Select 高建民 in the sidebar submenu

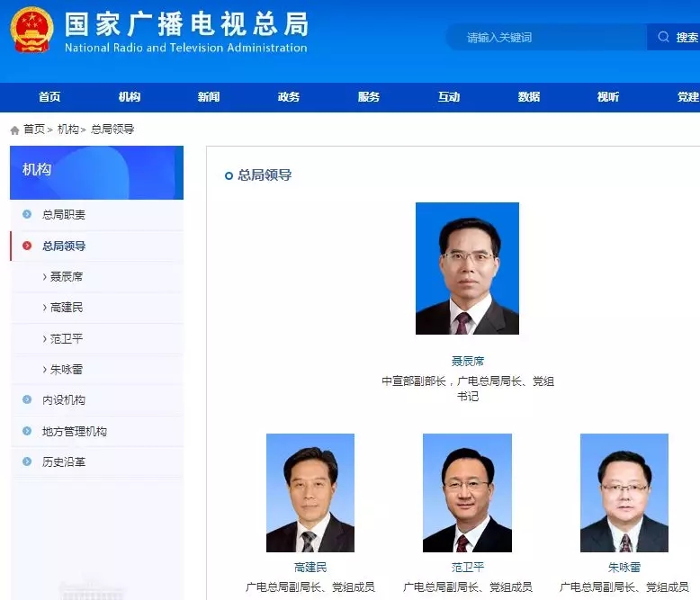(x=67, y=308)
